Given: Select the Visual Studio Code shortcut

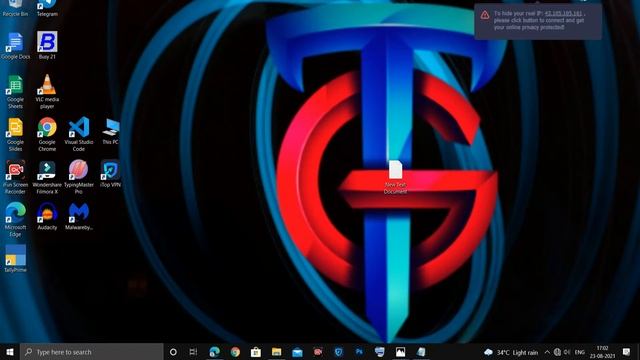Looking at the screenshot, I should 79,135.
